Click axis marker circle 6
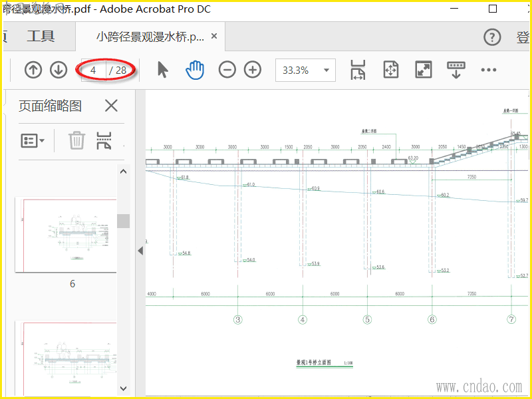Image resolution: width=532 pixels, height=399 pixels. pyautogui.click(x=432, y=319)
